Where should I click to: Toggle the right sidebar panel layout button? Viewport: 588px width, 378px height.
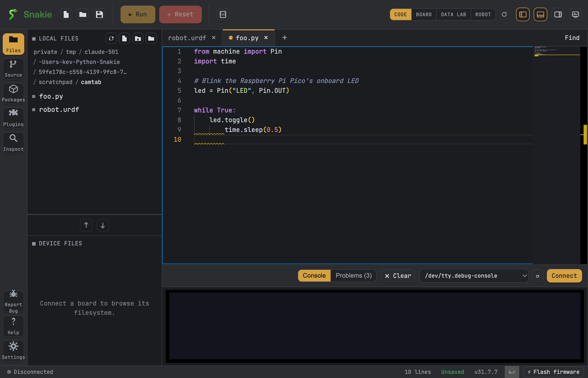coord(558,14)
